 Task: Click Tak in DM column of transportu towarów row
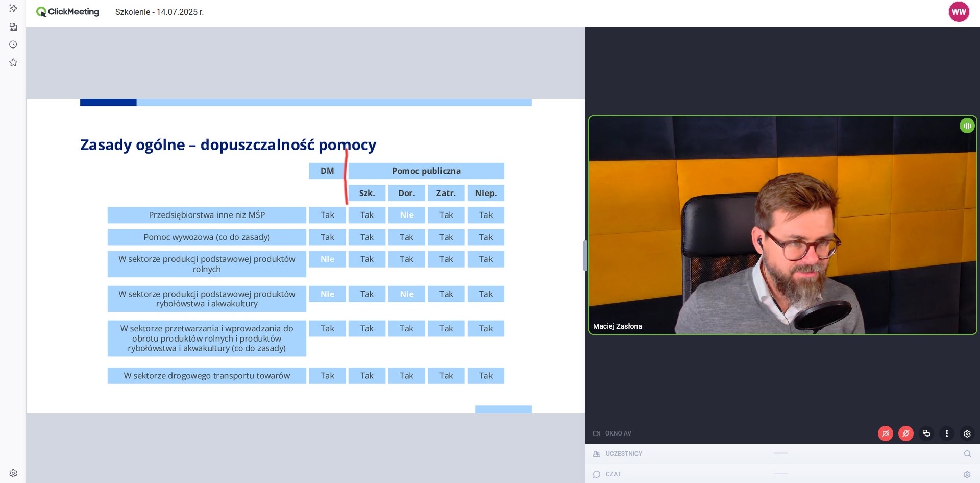pyautogui.click(x=327, y=376)
